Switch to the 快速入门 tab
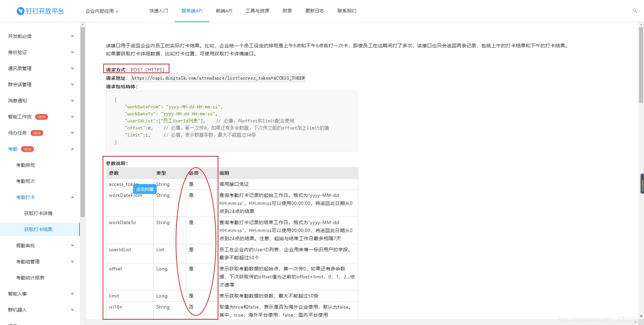644x325 pixels. 159,11
